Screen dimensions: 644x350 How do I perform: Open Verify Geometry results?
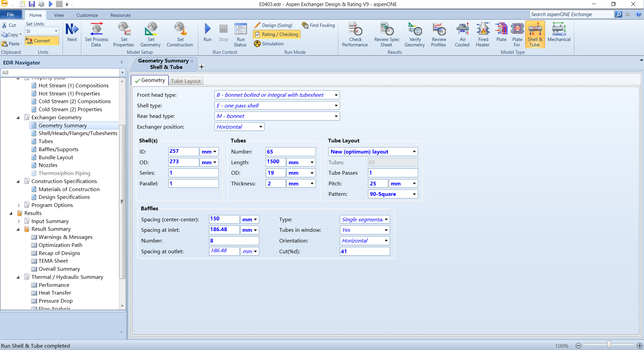click(415, 35)
